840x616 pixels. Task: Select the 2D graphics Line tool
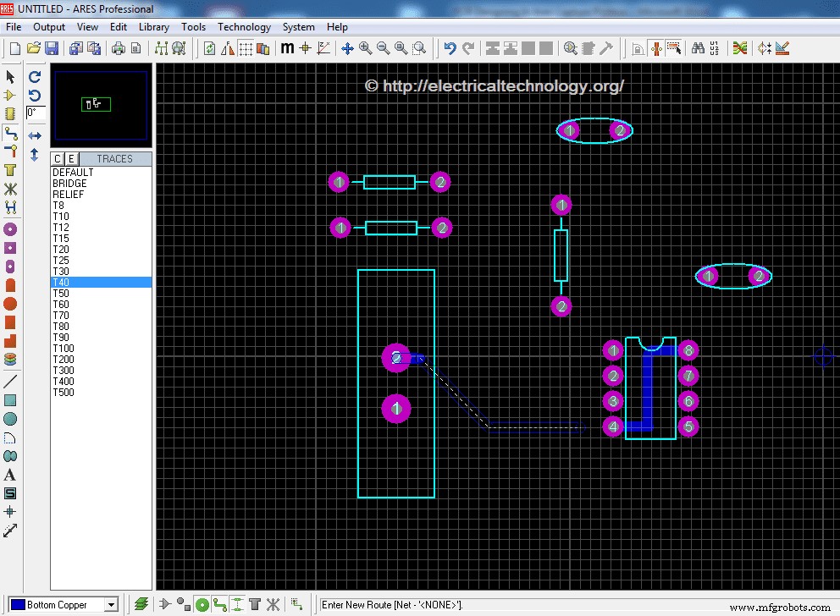[x=11, y=379]
